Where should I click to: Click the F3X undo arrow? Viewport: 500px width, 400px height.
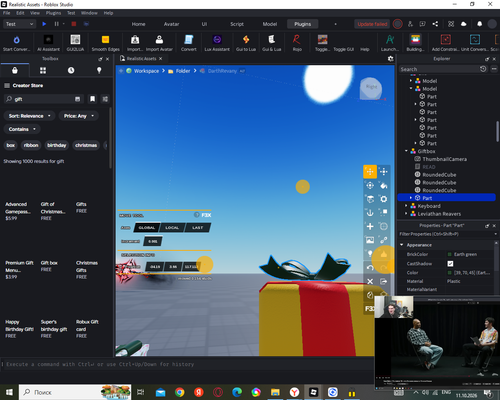coord(370,268)
